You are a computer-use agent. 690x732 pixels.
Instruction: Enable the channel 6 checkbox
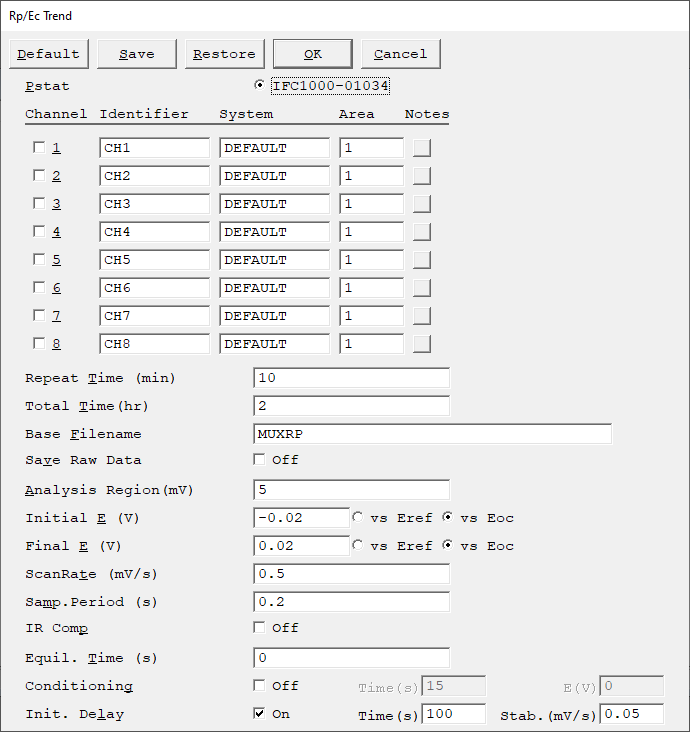pos(39,288)
